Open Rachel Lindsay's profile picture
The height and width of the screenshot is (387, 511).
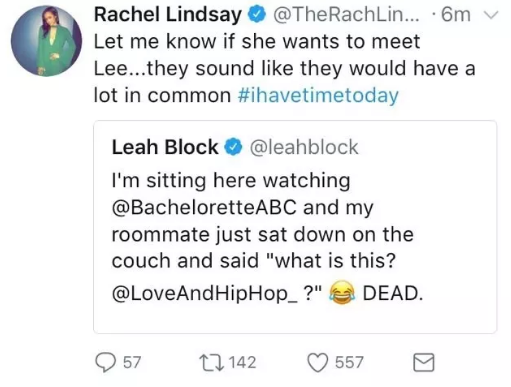click(46, 41)
